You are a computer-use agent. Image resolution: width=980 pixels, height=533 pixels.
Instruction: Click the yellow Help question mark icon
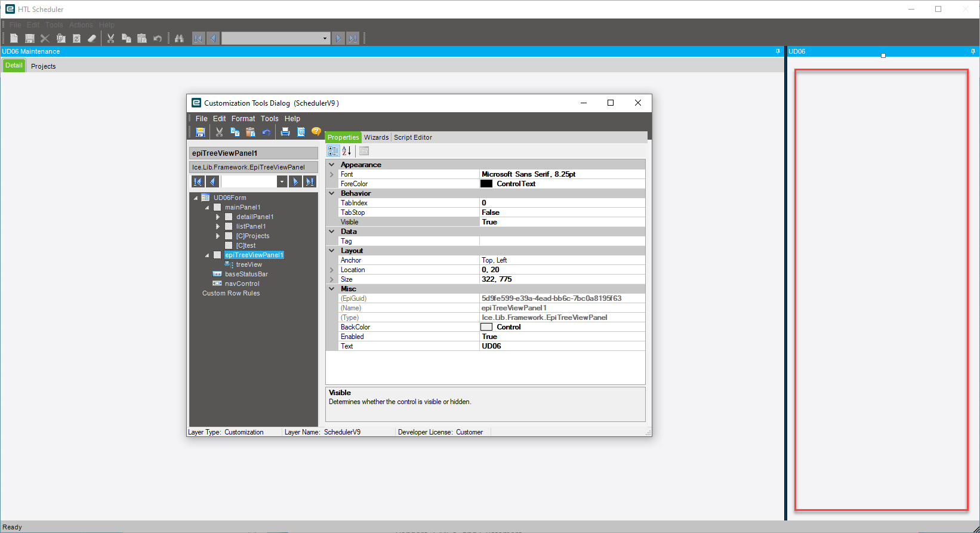316,131
